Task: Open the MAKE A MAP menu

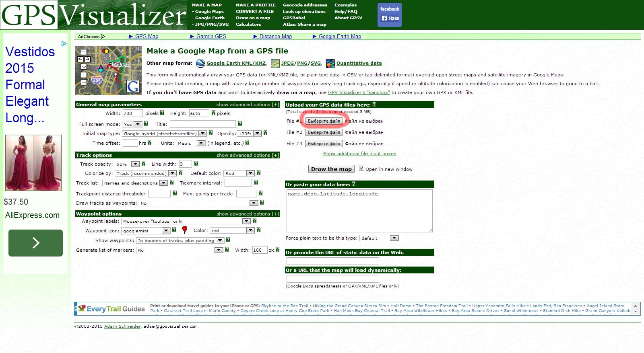Action: 207,5
